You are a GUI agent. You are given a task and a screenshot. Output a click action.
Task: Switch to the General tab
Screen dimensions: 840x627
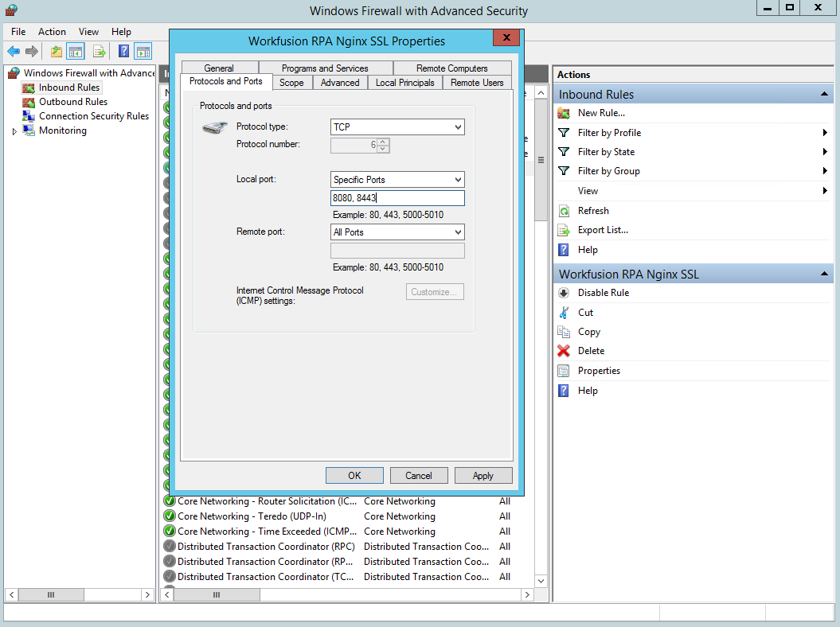click(x=219, y=68)
